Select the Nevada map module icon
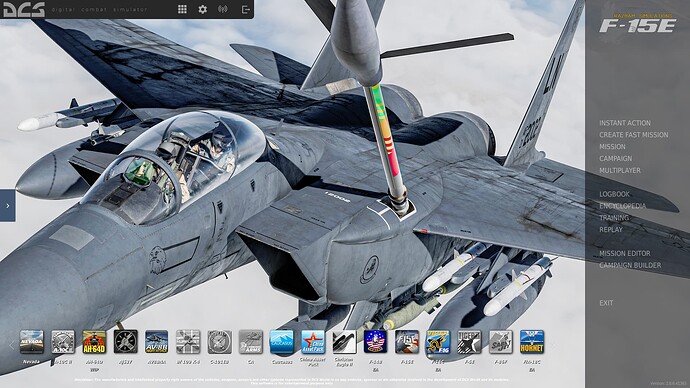The image size is (690, 388). click(32, 342)
